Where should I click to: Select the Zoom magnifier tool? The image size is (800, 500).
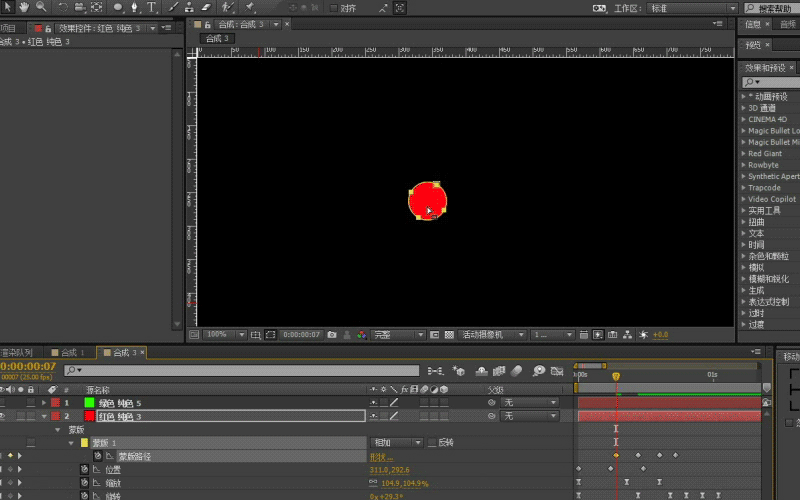point(41,7)
